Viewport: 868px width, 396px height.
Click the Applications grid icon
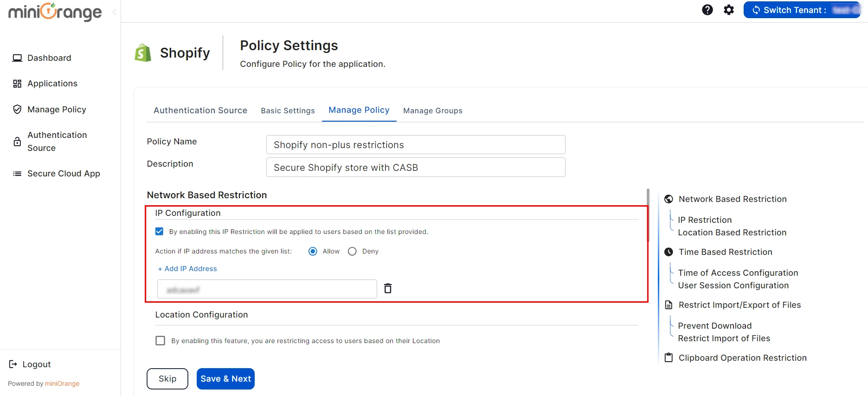point(17,84)
